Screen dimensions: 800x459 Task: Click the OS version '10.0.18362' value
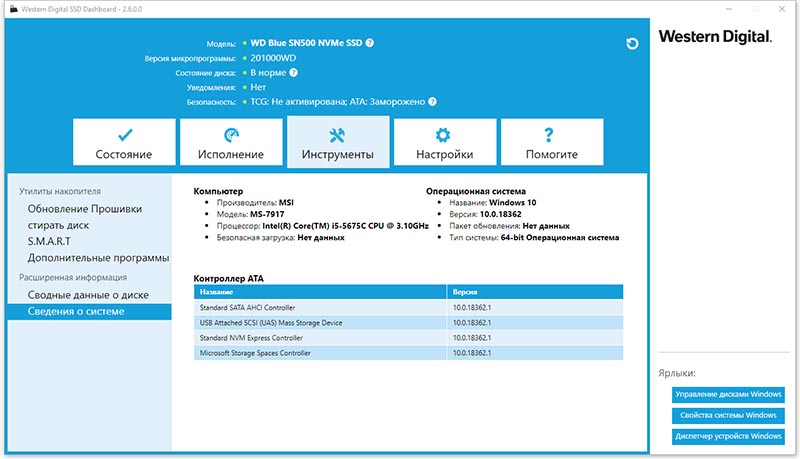click(x=501, y=214)
